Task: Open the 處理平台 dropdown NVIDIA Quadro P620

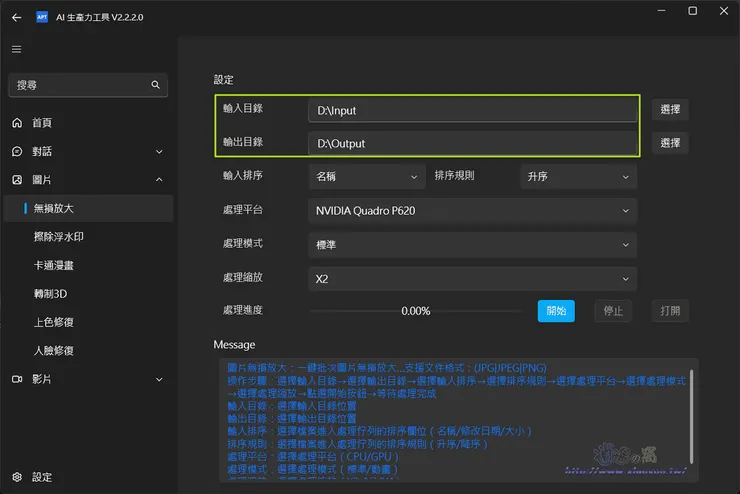Action: point(472,210)
